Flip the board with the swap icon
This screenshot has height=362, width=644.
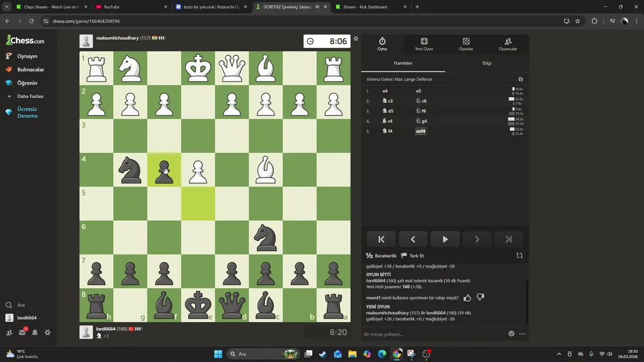(519, 255)
